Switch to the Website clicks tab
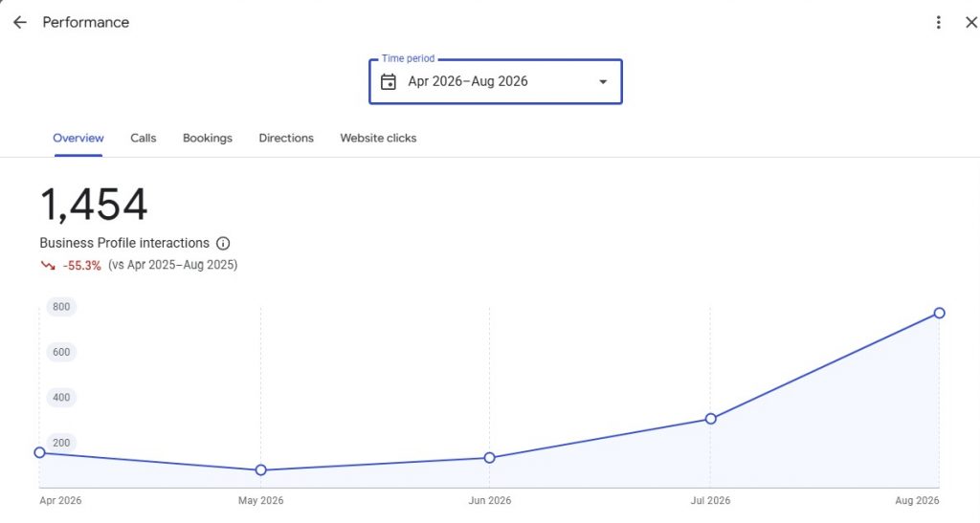The image size is (980, 523). [x=378, y=138]
